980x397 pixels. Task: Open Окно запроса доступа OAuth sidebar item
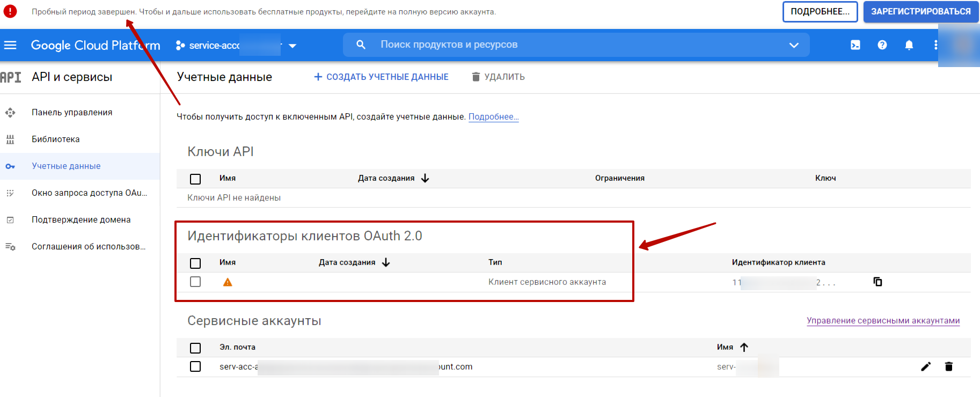tap(89, 193)
